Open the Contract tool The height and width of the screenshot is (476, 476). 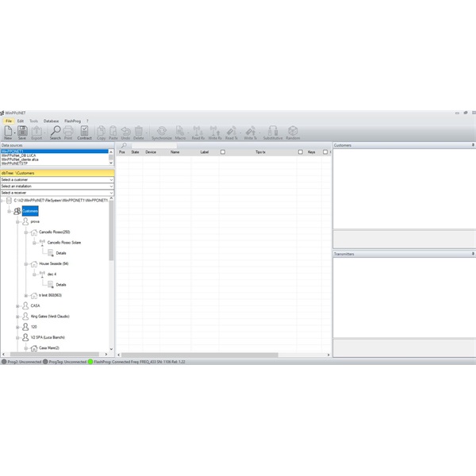(x=85, y=131)
